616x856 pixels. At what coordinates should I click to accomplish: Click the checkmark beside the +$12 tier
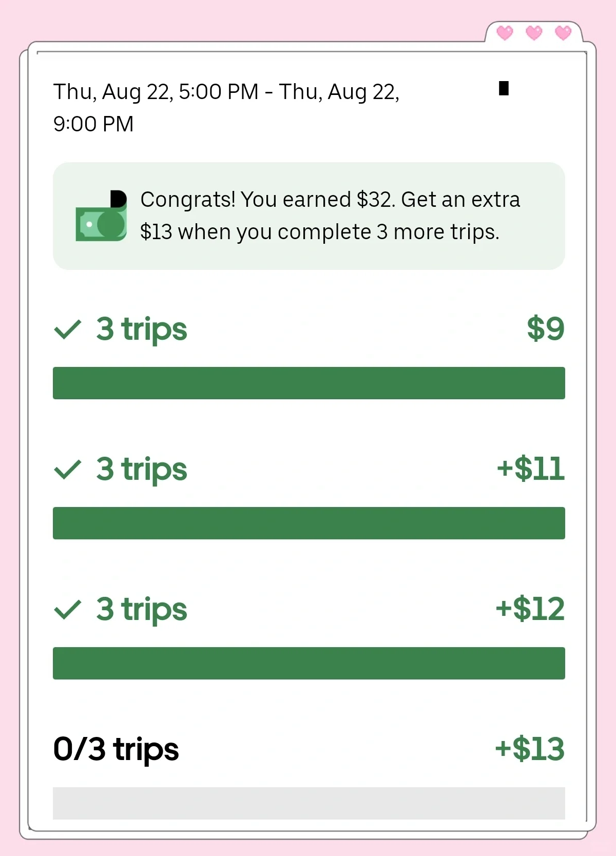click(68, 610)
